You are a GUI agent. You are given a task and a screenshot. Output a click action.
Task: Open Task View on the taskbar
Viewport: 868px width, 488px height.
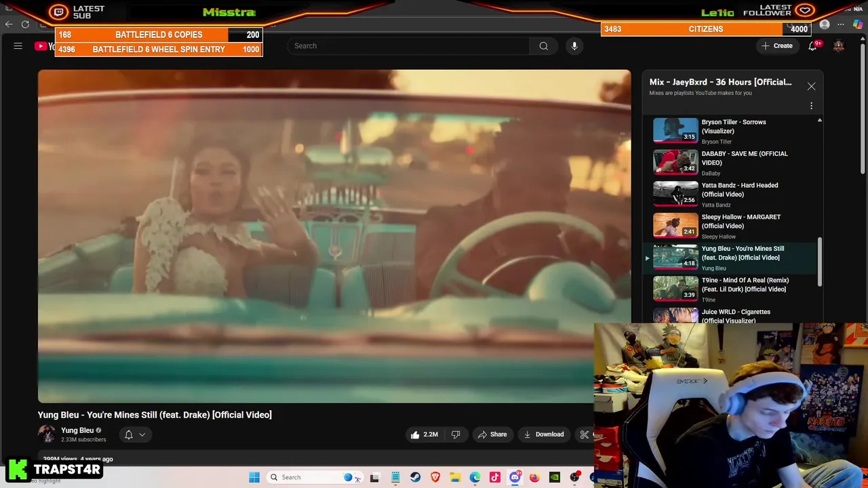(x=374, y=477)
